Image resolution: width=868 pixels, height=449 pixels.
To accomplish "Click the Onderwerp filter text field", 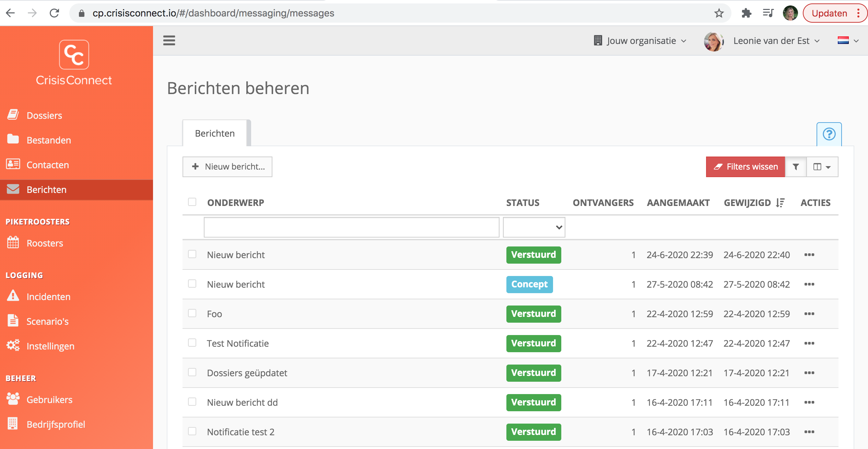I will point(351,227).
